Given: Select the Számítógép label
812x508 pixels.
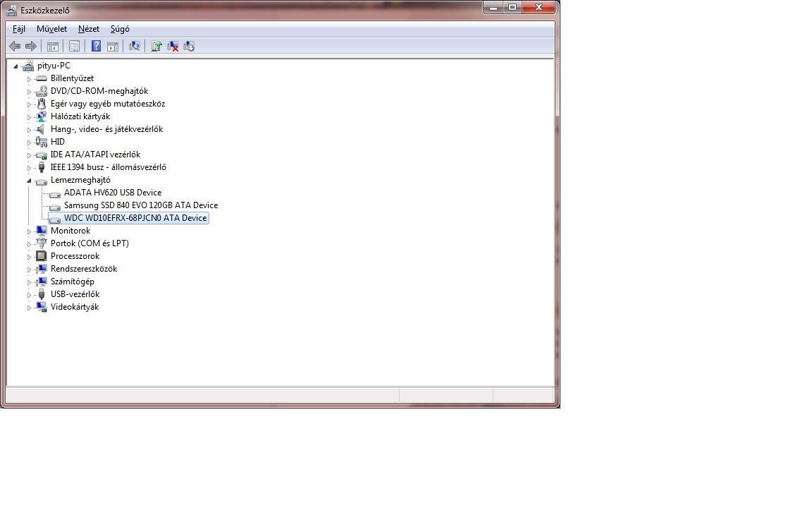Looking at the screenshot, I should click(x=73, y=282).
